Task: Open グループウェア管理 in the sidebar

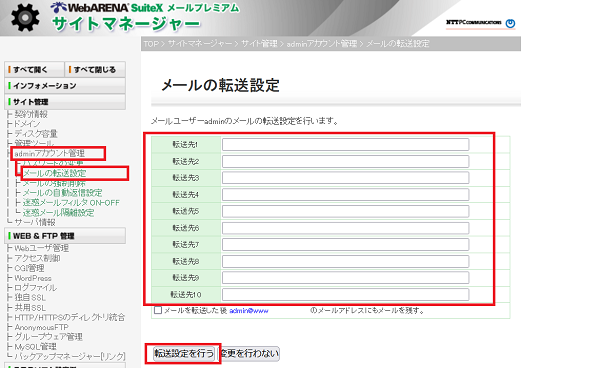Action: tap(48, 337)
